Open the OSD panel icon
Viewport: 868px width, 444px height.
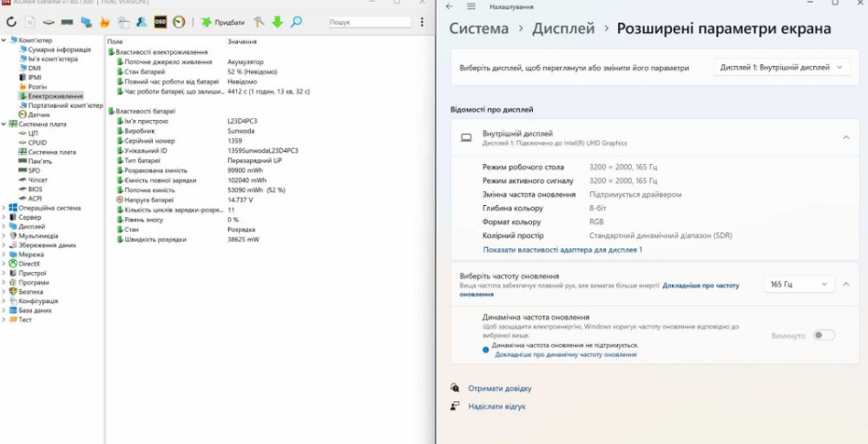point(160,23)
